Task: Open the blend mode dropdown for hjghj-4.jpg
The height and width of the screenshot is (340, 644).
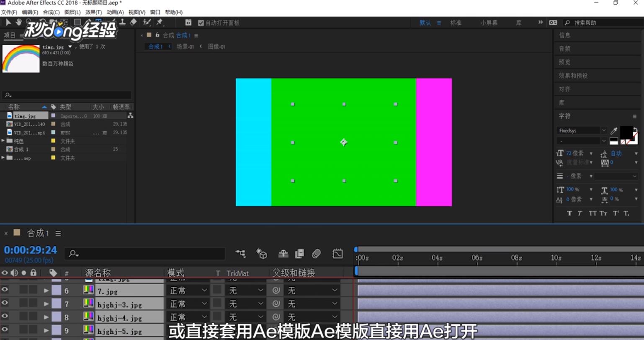Action: point(187,318)
